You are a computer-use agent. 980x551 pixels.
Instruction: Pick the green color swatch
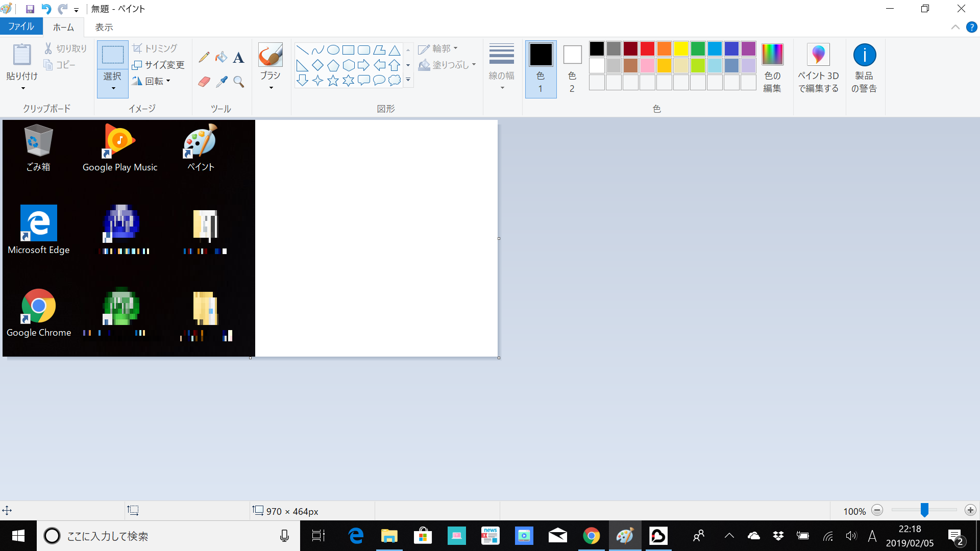point(698,48)
